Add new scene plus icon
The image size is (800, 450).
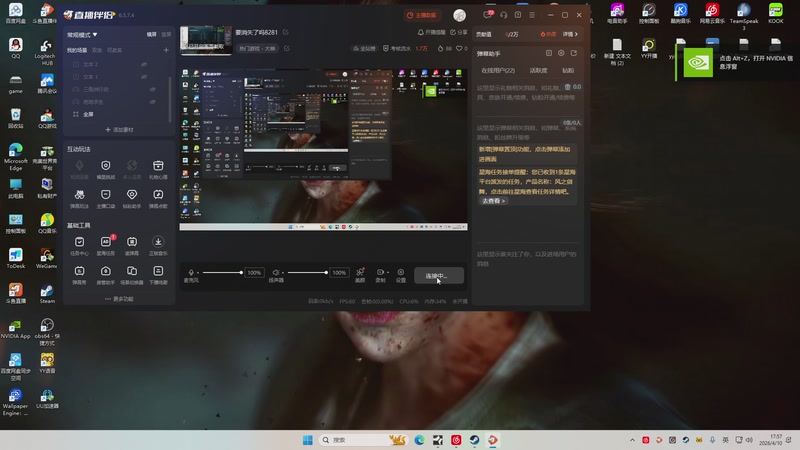point(166,50)
